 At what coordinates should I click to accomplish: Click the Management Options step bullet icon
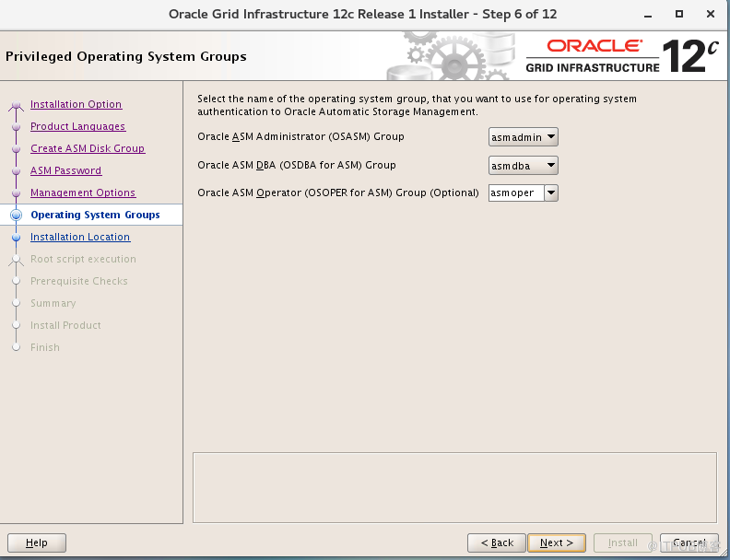coord(17,192)
